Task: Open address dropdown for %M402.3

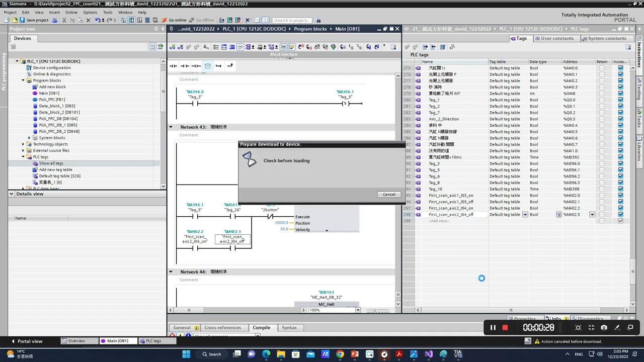Action: pos(592,215)
